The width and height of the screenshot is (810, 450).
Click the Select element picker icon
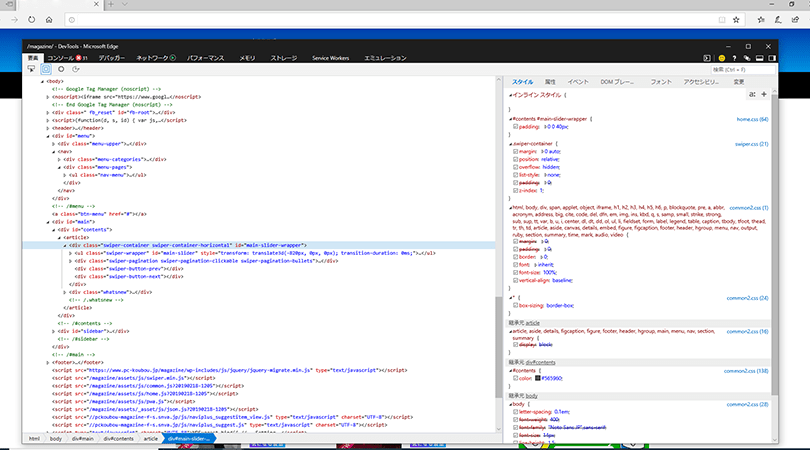32,70
